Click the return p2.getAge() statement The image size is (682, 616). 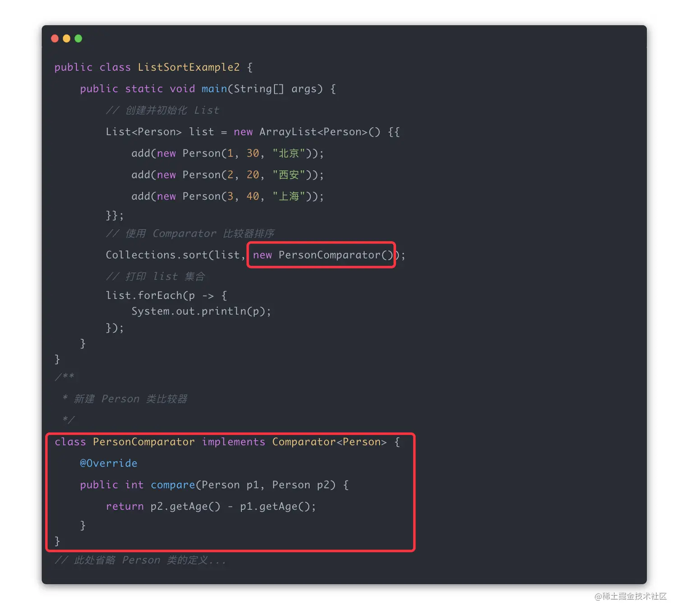coord(211,506)
